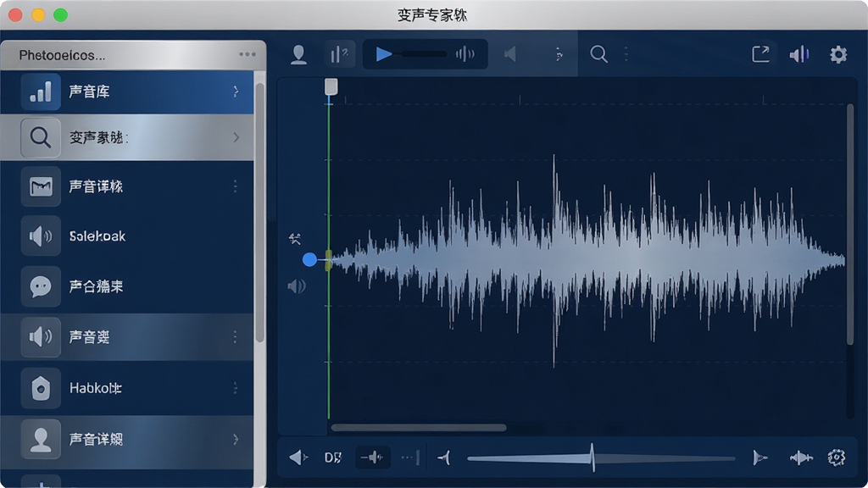
Task: Click the speaker icon next to Solekoak
Action: tap(41, 236)
